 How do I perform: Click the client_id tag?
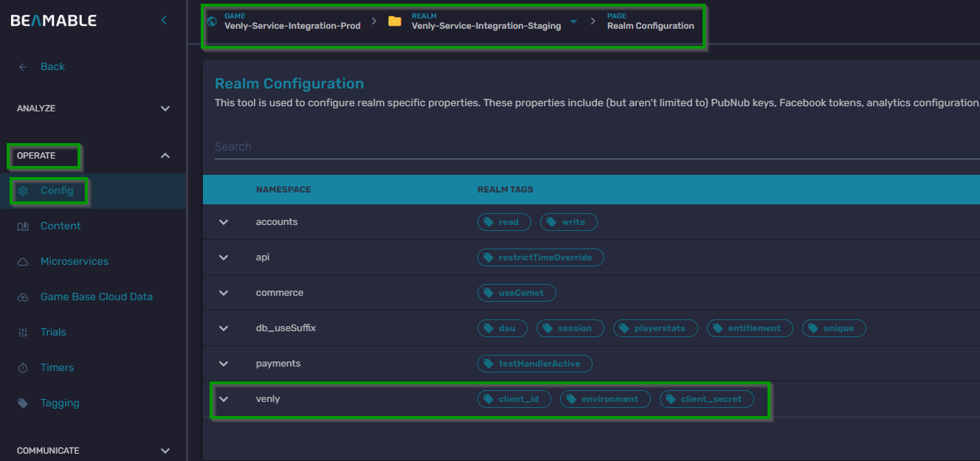[514, 399]
